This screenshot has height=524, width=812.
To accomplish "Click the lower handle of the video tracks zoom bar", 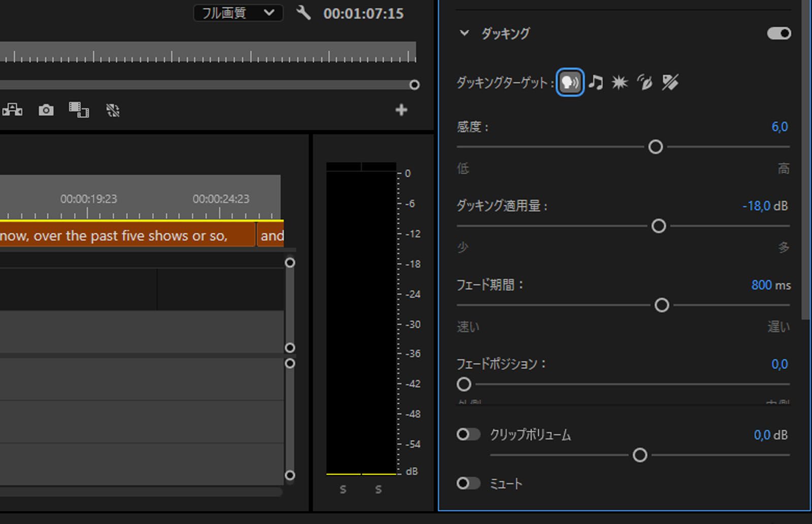I will [x=290, y=347].
